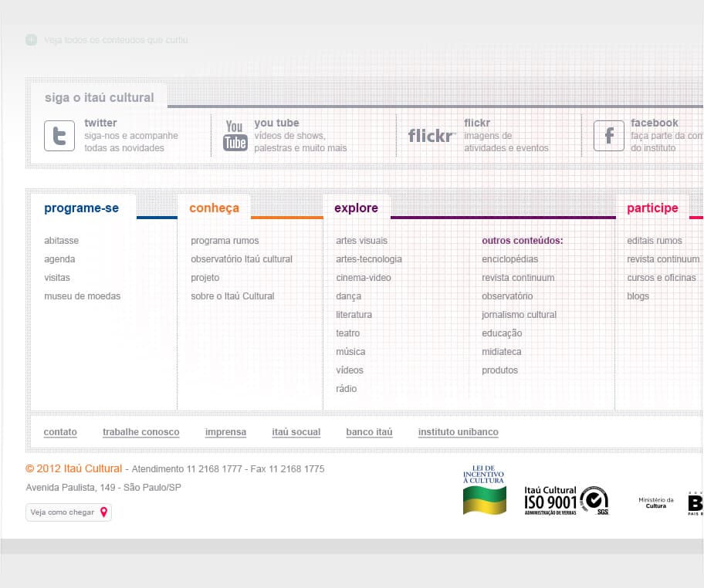This screenshot has height=588, width=704.
Task: Open the conheça section heading
Action: point(214,208)
